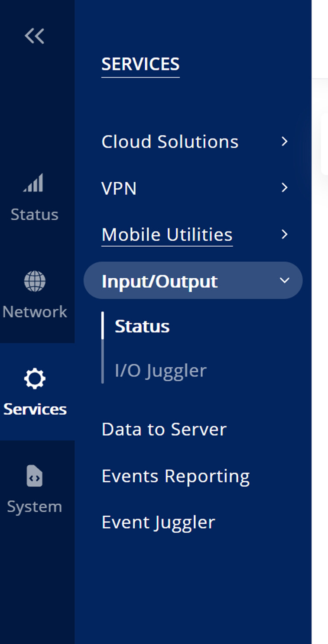Expand Mobile Utilities chevron arrow

[285, 234]
